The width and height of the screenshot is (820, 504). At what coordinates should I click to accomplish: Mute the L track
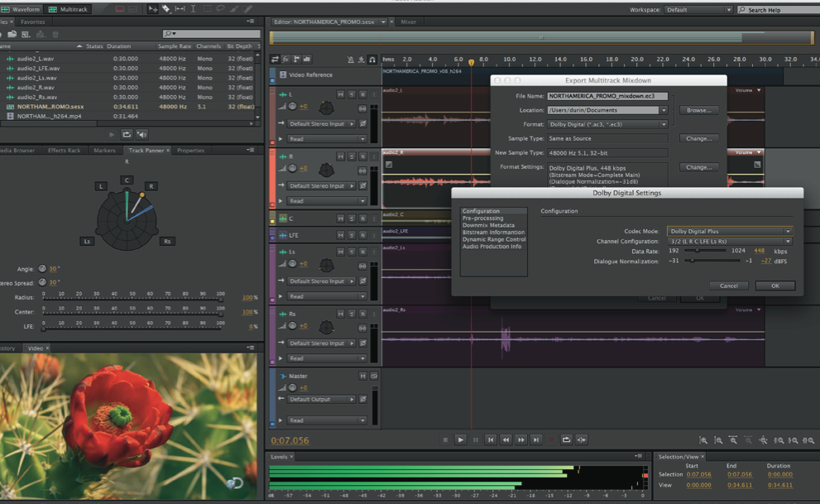tap(340, 94)
